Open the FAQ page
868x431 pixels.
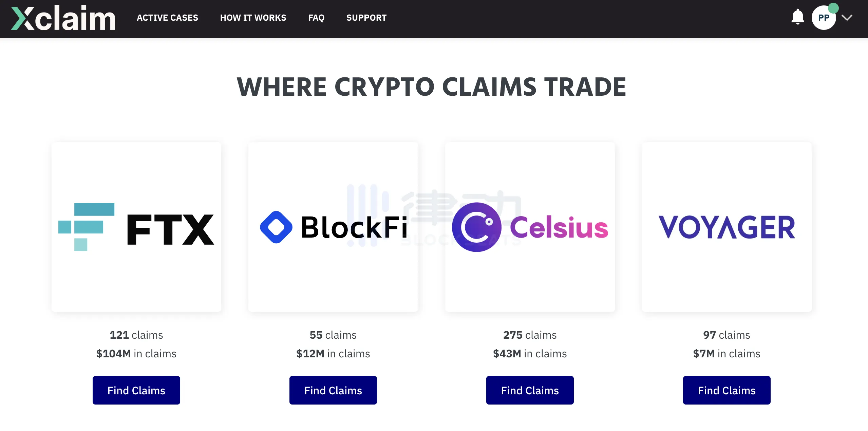pyautogui.click(x=316, y=18)
